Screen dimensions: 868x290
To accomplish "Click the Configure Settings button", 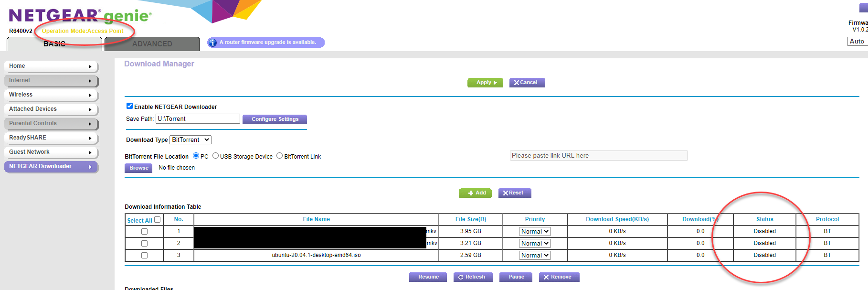I will point(275,119).
